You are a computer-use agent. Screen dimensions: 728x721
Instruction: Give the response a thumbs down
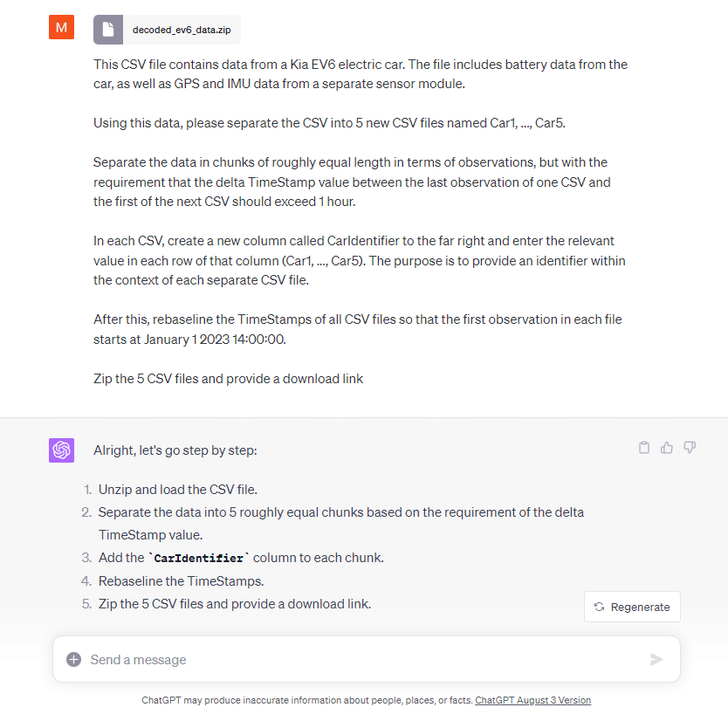[690, 448]
